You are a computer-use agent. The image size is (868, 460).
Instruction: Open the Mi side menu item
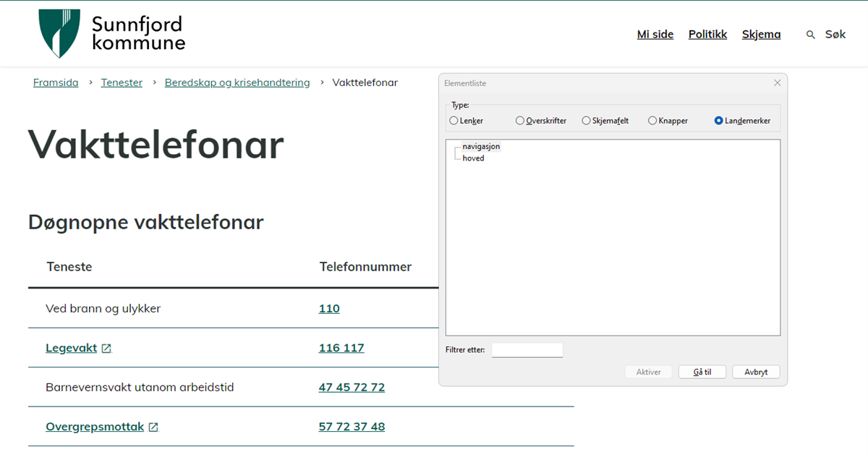tap(655, 34)
